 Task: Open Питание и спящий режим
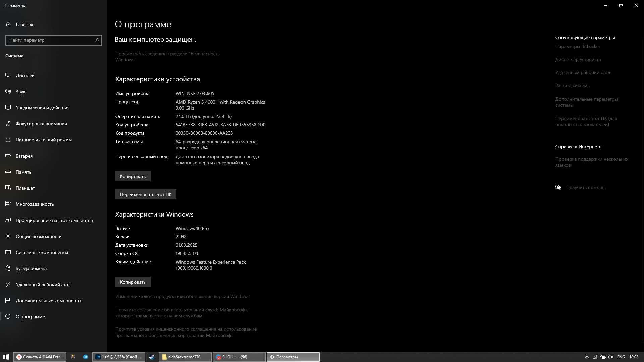click(x=54, y=140)
